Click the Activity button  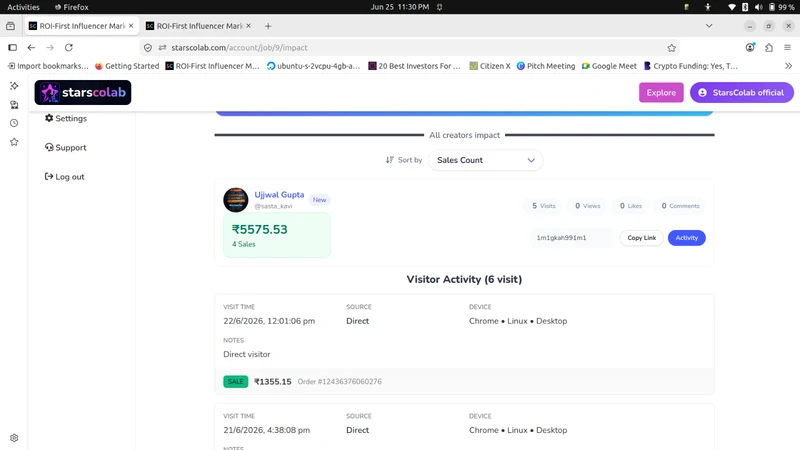[x=687, y=238]
